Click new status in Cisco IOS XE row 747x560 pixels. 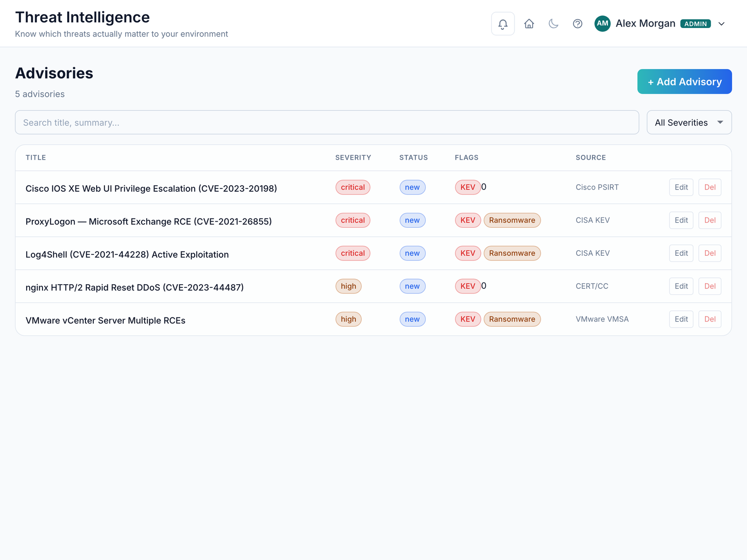(x=412, y=187)
